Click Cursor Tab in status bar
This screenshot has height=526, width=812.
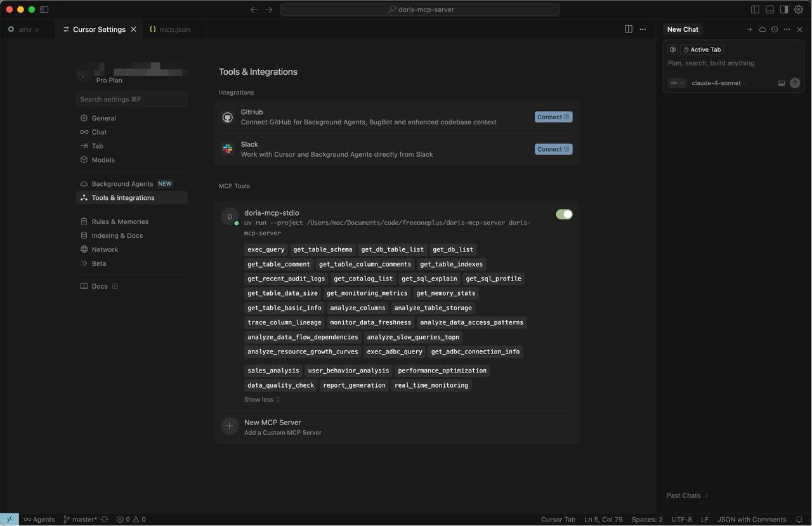point(558,519)
